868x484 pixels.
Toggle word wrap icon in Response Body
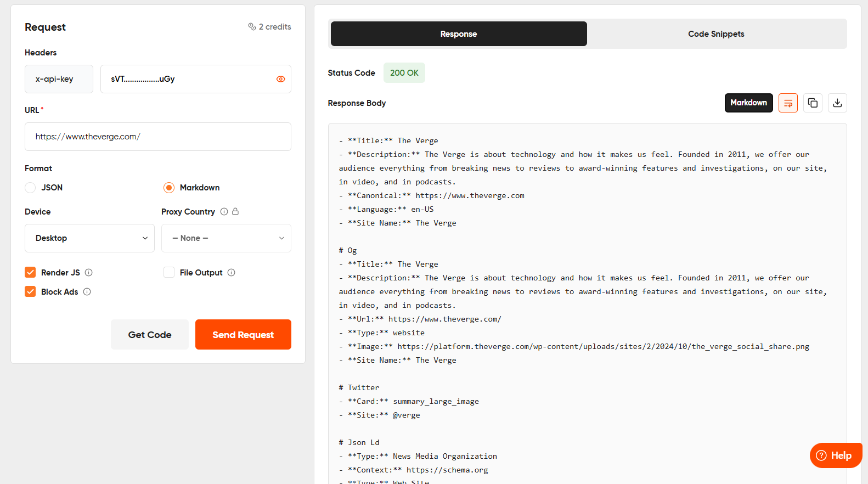[x=788, y=103]
